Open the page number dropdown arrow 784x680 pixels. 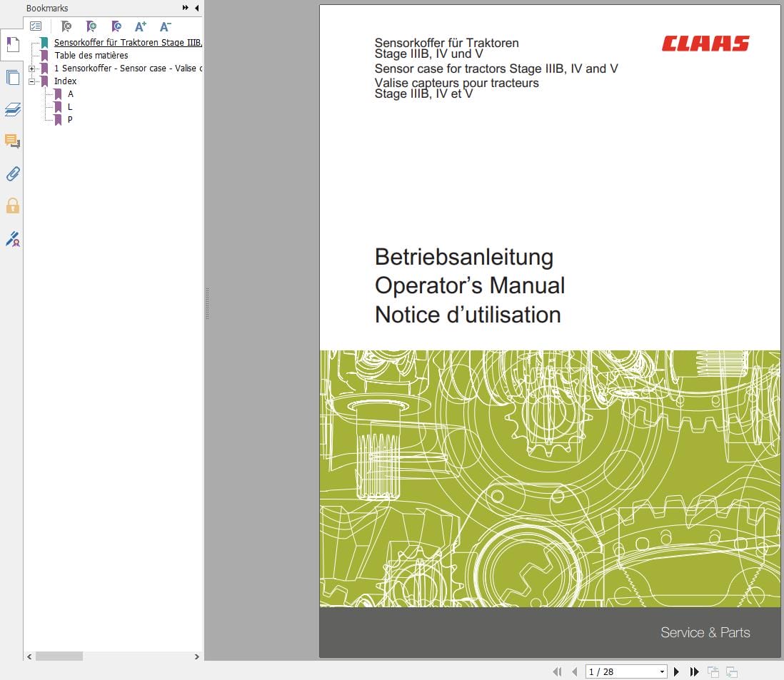tap(662, 671)
